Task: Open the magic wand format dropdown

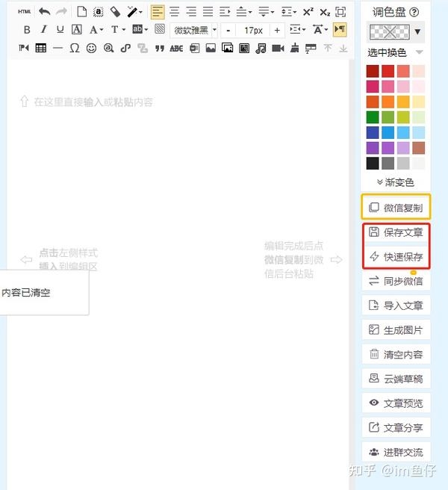Action: click(x=134, y=12)
